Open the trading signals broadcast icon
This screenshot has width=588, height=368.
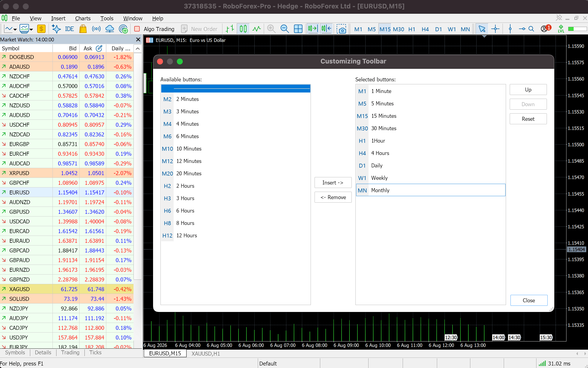coord(96,29)
